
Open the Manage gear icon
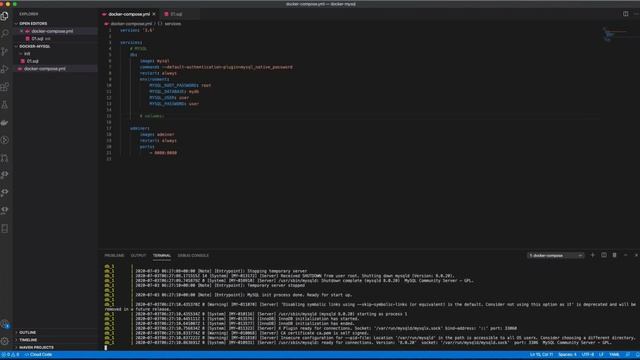pos(5,341)
